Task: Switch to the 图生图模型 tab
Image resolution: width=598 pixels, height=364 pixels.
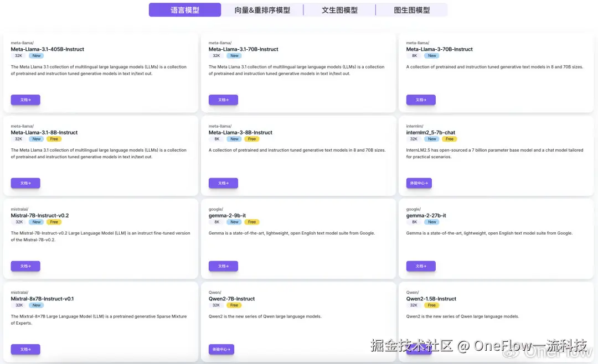Action: pyautogui.click(x=411, y=10)
